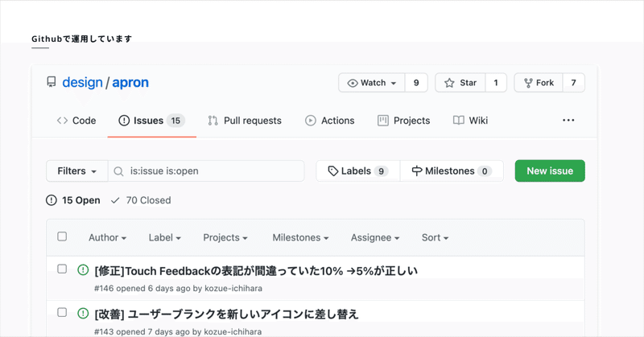The height and width of the screenshot is (337, 644).
Task: Open issue [改善] ユーザーブランクを新しいアイコンに差し替え
Action: pos(226,314)
